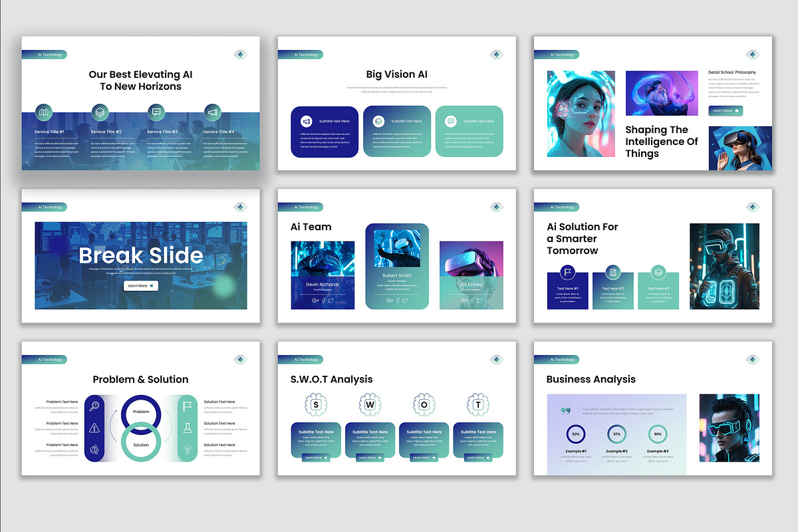Click the light bulb icon in the Solution column
Screen dimensions: 798x532
pos(188,450)
